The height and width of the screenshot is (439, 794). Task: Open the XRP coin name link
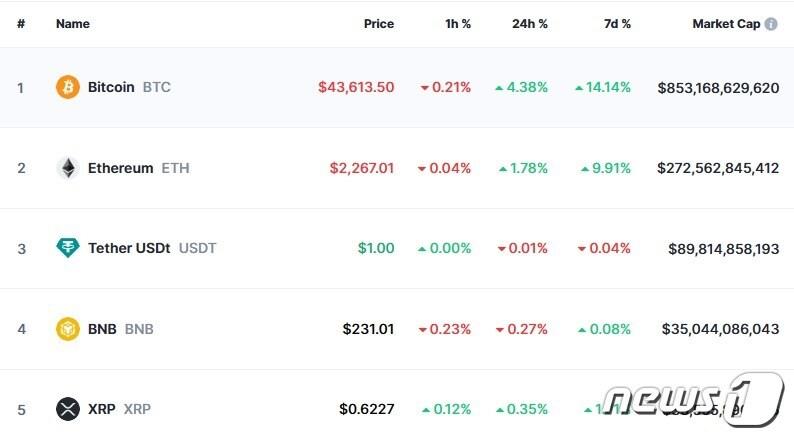click(101, 409)
